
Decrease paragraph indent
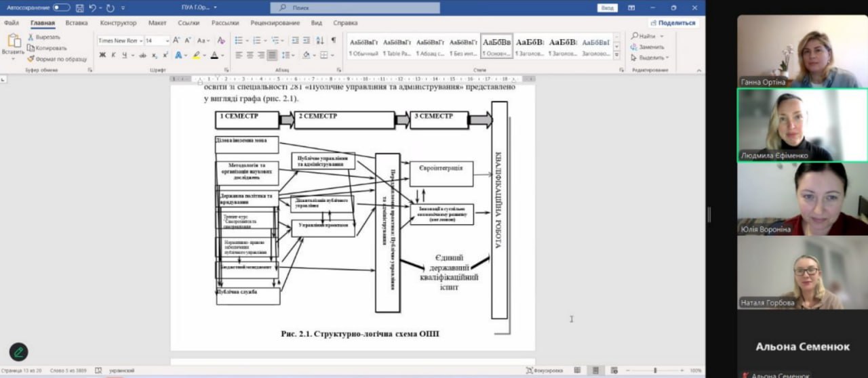pos(294,41)
